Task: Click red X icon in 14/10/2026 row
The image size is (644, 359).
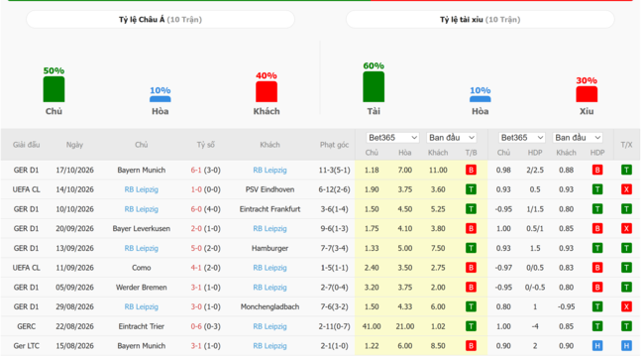Action: tap(626, 189)
